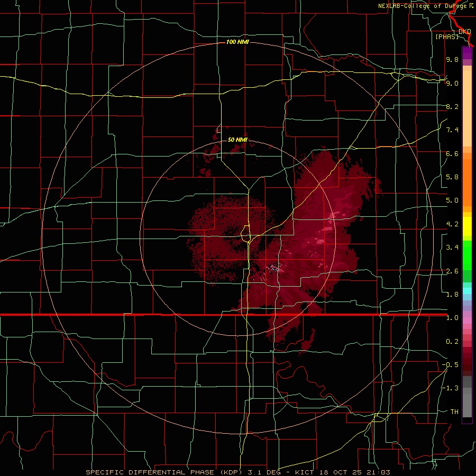Click the DKD product label

click(x=465, y=31)
